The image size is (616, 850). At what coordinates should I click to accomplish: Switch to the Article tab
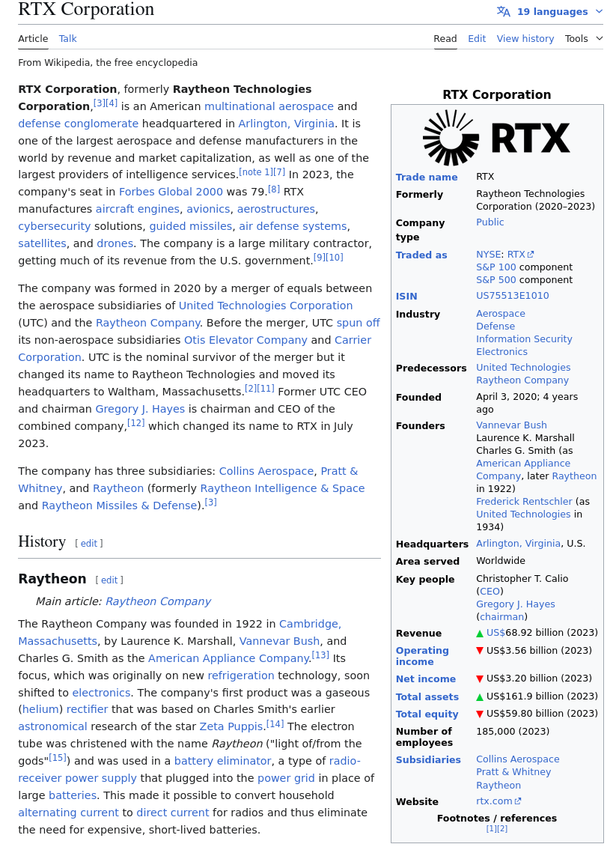(33, 38)
